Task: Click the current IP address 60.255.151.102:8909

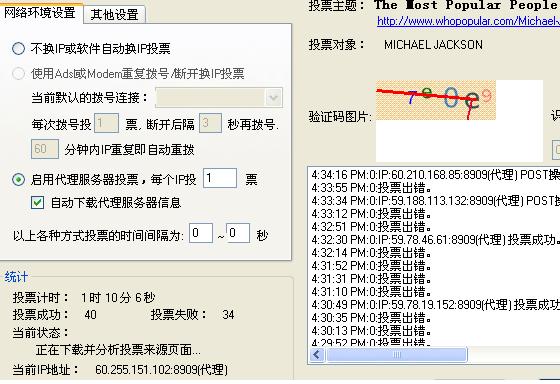Action: tap(161, 369)
